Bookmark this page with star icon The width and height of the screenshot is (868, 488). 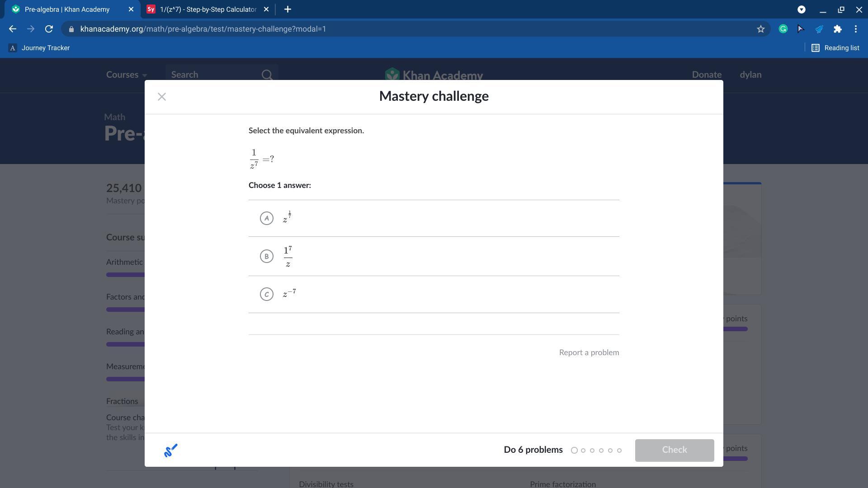761,29
